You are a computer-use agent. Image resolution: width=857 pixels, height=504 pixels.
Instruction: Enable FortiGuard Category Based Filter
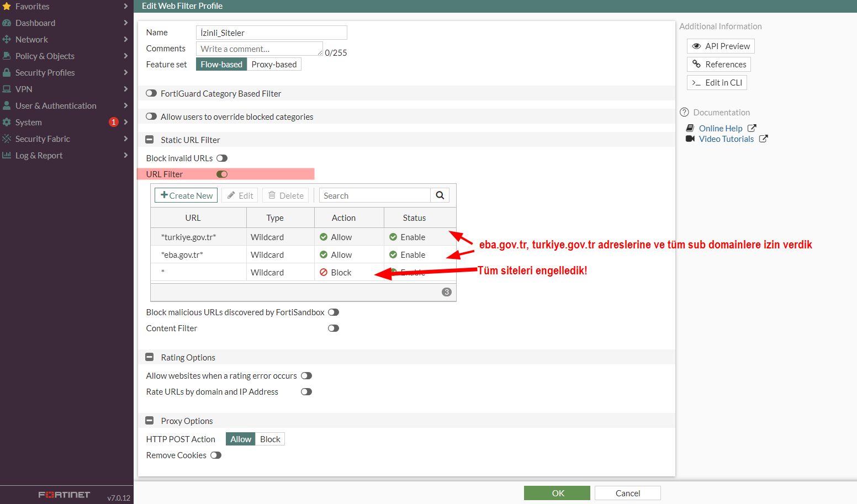click(151, 93)
